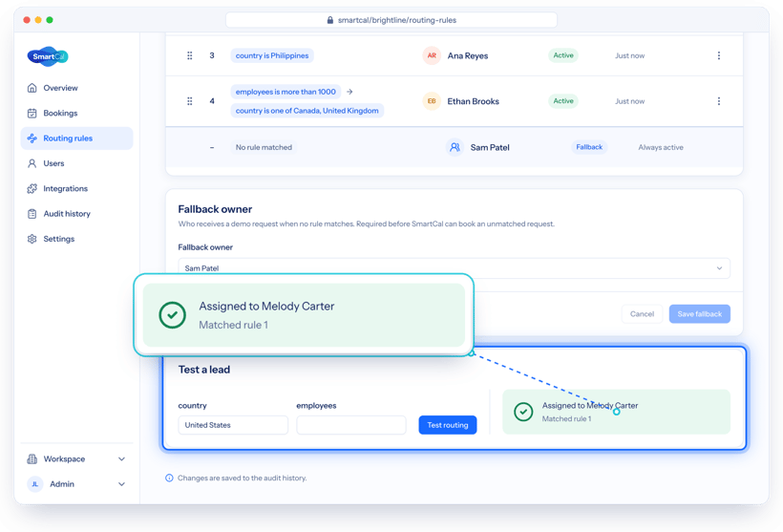Grab the drag handle for rule 3
Viewport: 783px width, 532px height.
(x=190, y=55)
